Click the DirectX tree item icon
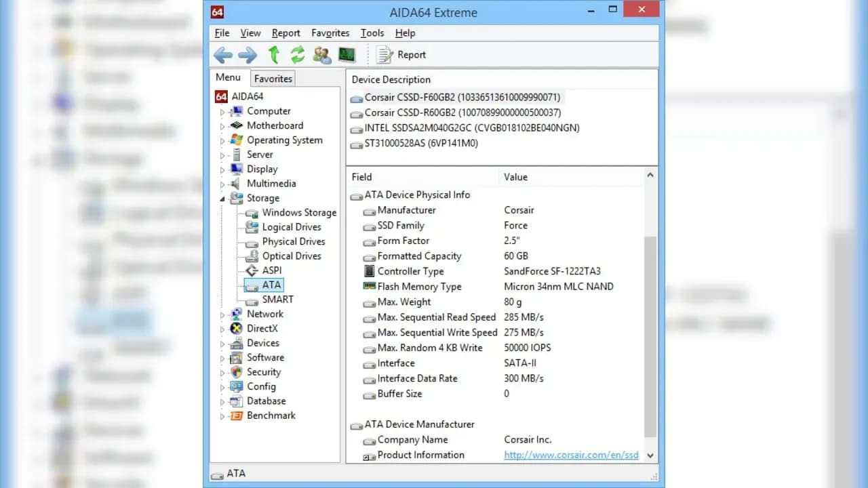Screen dimensions: 868x488 [236, 328]
